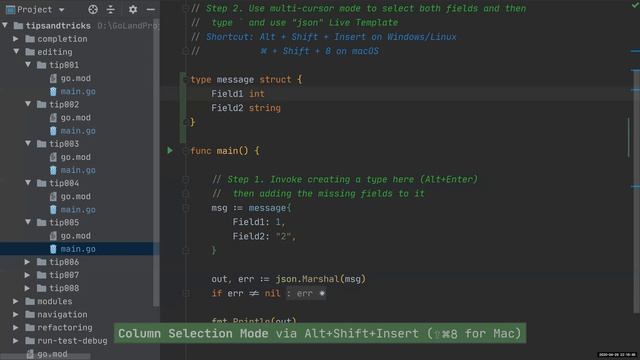Open main.go under tip004
Screen dimensions: 640x360
click(78, 209)
